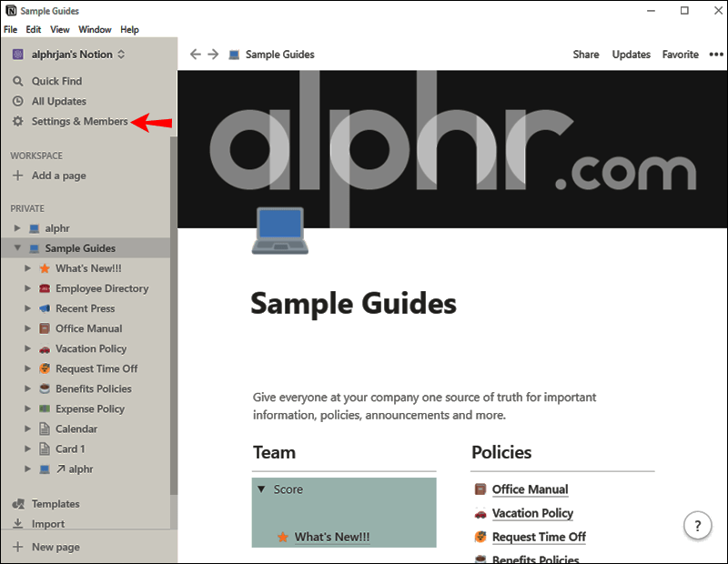Image resolution: width=728 pixels, height=564 pixels.
Task: Collapse the Score toggle block
Action: point(261,489)
